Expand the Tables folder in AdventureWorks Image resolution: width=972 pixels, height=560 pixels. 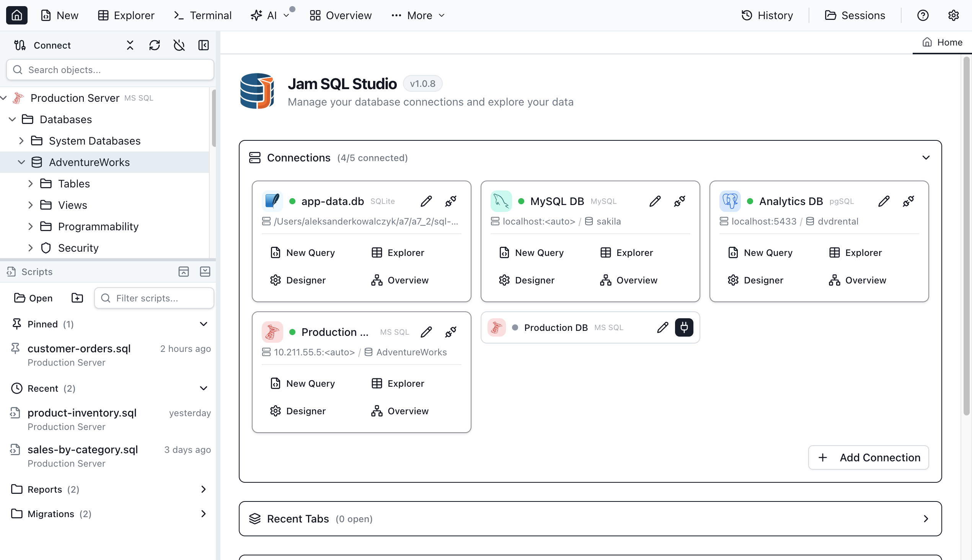(x=30, y=184)
